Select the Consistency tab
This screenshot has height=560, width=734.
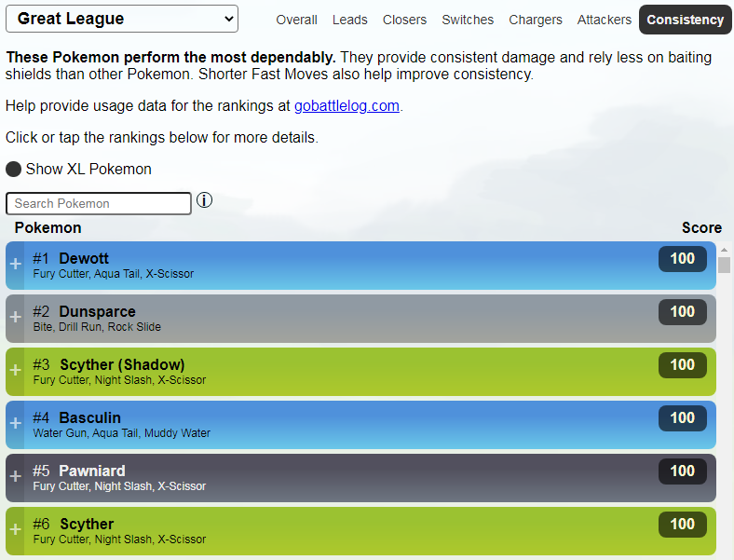coord(685,20)
